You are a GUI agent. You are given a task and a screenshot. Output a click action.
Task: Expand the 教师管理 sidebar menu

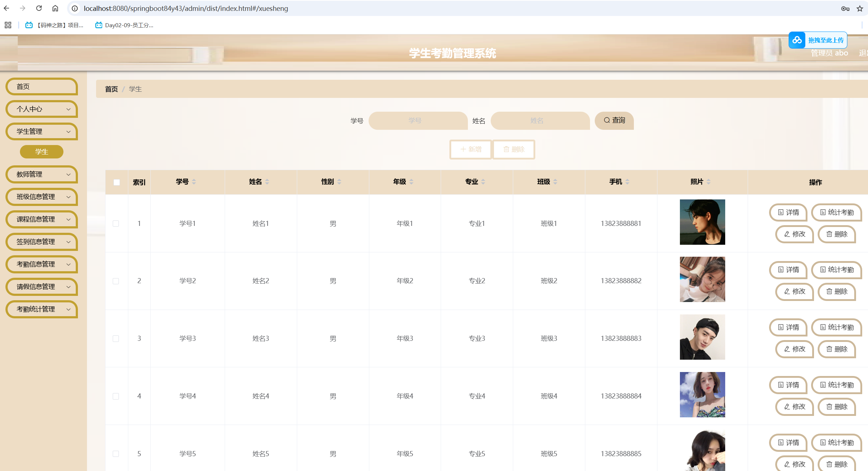tap(42, 174)
